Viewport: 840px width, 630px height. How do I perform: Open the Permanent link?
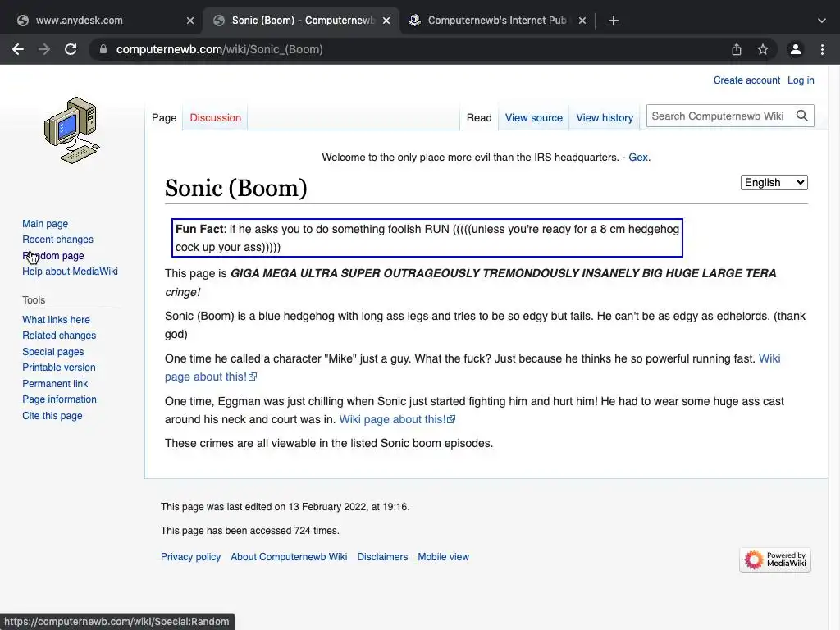[x=55, y=384]
